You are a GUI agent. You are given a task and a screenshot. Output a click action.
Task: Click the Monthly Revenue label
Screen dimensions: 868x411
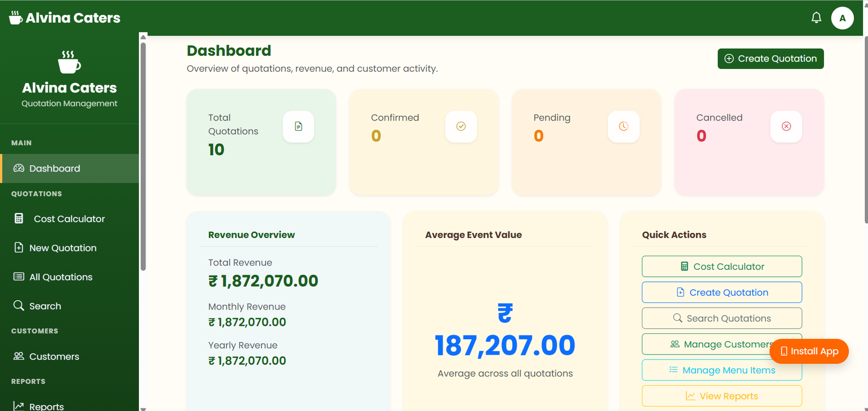247,307
